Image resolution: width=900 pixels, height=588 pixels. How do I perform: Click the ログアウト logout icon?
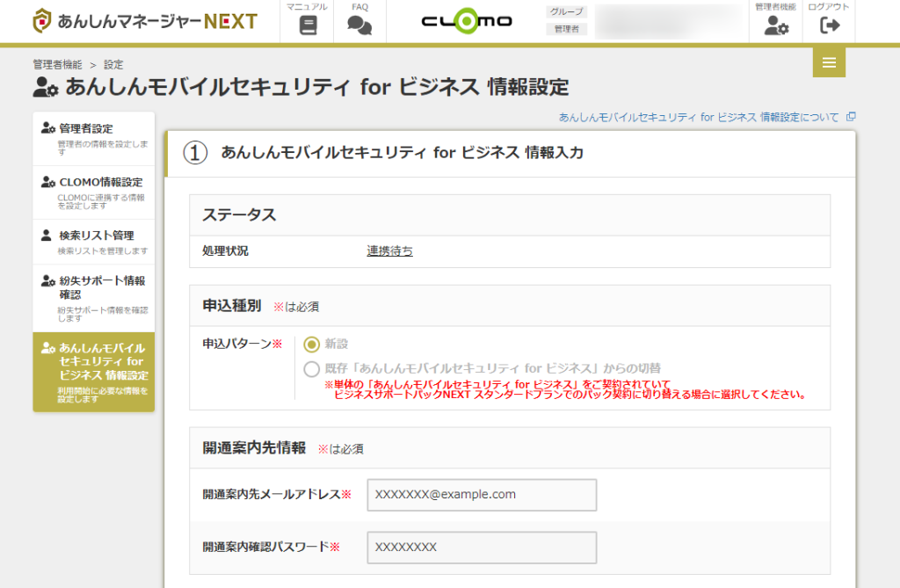click(x=829, y=25)
